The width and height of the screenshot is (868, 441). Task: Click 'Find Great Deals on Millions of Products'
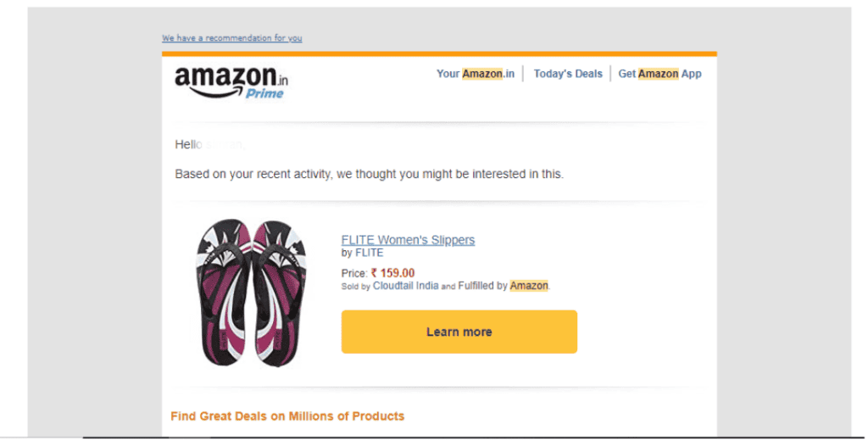coord(287,416)
